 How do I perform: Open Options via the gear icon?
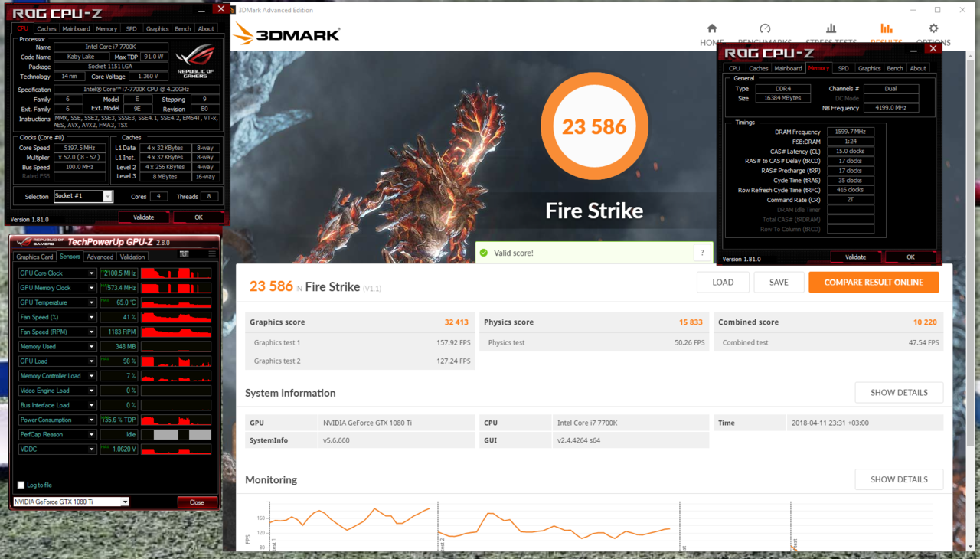(x=933, y=28)
